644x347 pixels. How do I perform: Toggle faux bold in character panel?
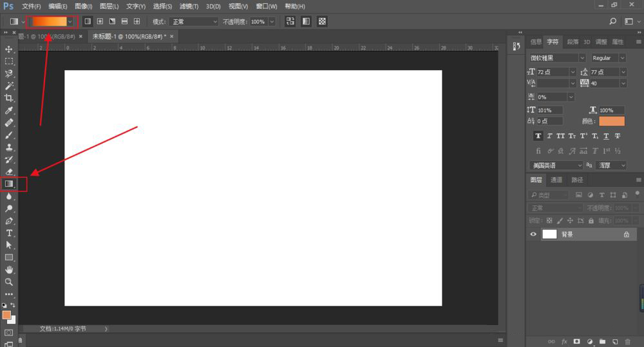pyautogui.click(x=538, y=136)
